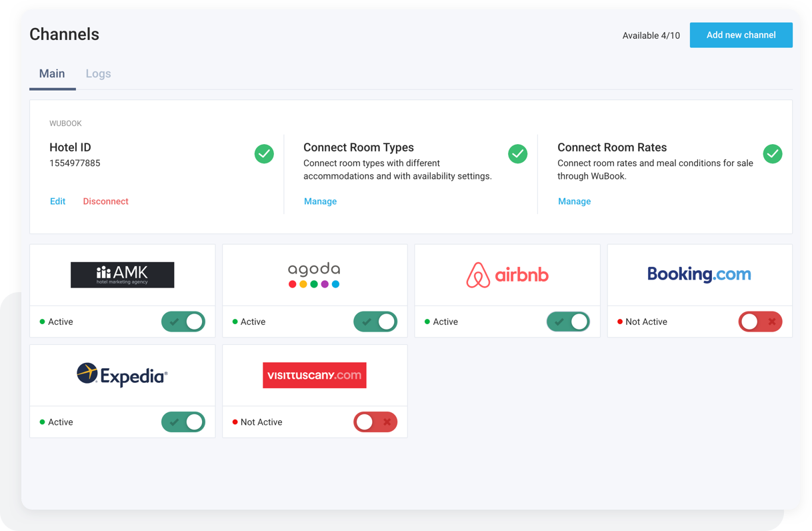Select the Main tab
Image resolution: width=812 pixels, height=531 pixels.
tap(52, 73)
